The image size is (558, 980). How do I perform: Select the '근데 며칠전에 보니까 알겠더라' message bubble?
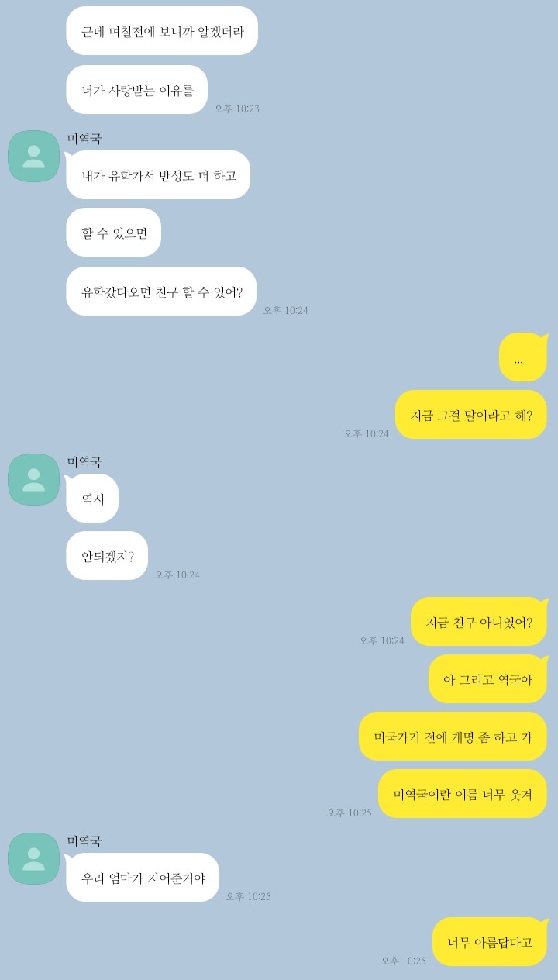(x=162, y=31)
